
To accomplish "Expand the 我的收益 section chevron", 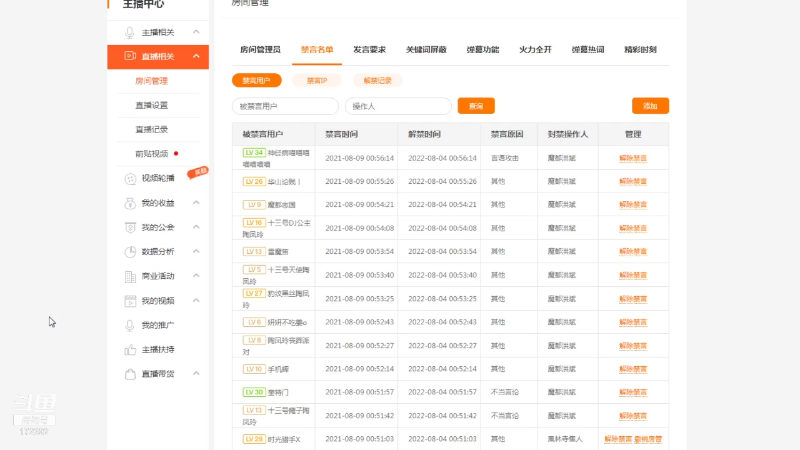I will pyautogui.click(x=196, y=203).
